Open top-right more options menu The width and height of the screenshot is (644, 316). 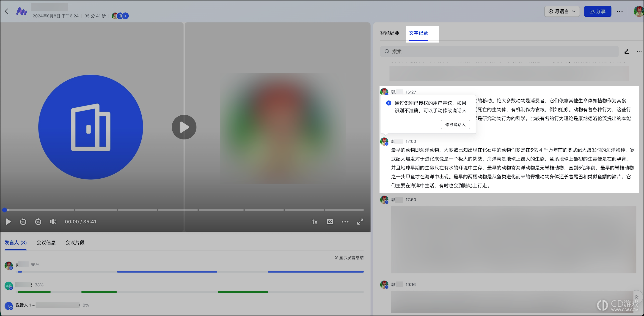click(x=619, y=11)
